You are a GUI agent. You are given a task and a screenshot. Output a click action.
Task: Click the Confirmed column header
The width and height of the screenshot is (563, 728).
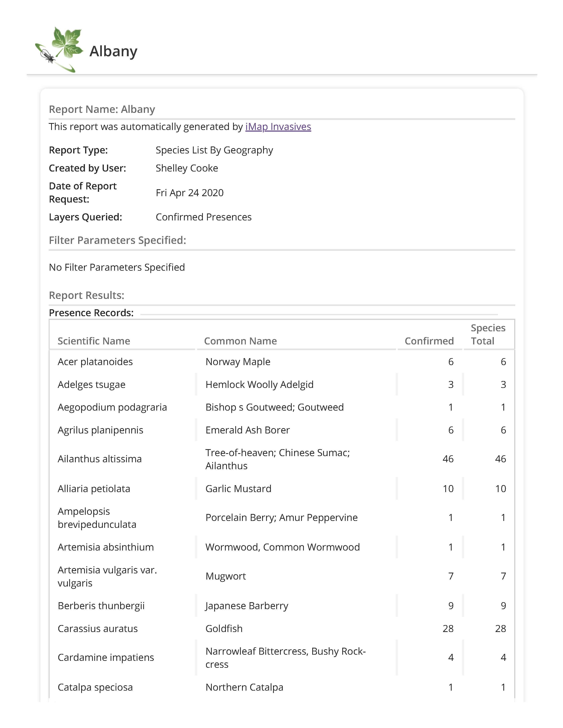(429, 341)
